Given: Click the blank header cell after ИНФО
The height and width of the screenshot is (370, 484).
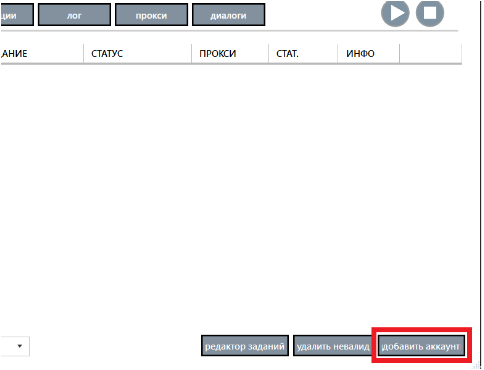Looking at the screenshot, I should 431,53.
